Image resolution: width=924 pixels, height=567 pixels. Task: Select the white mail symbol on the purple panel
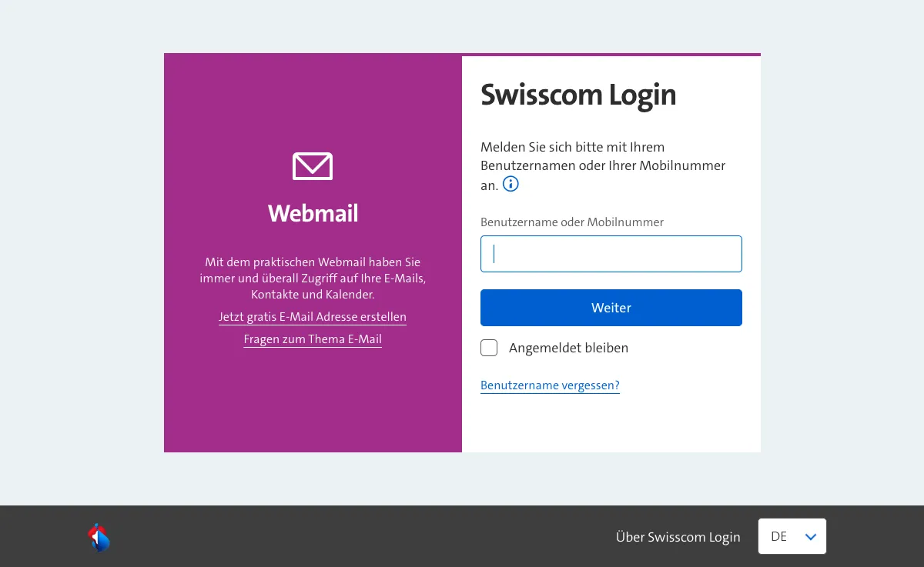click(313, 166)
